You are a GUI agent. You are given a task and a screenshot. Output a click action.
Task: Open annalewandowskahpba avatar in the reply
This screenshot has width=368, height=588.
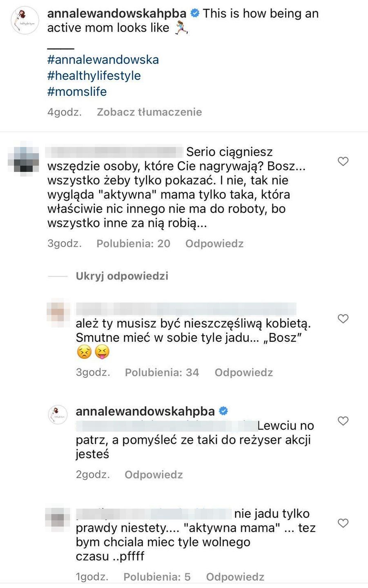coord(58,415)
